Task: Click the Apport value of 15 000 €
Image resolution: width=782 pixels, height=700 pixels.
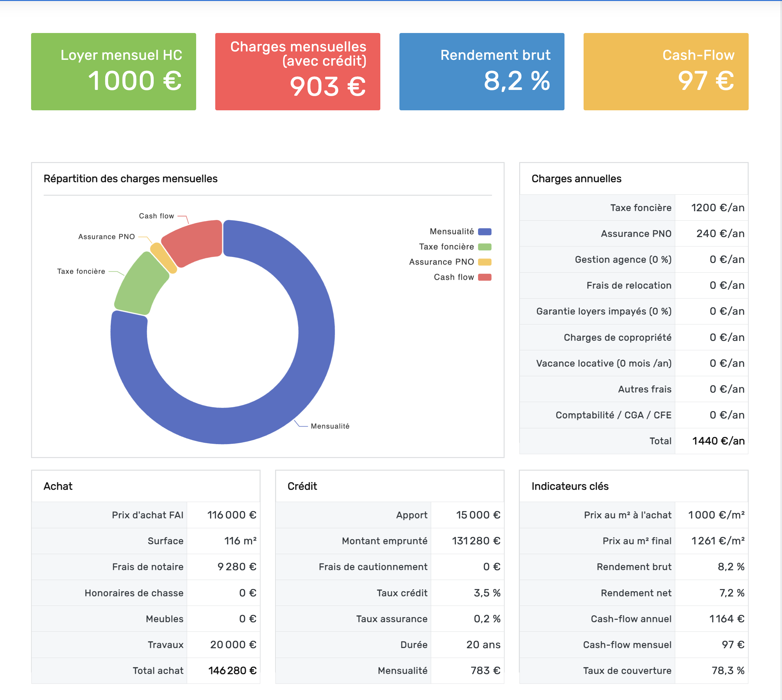Action: coord(478,515)
